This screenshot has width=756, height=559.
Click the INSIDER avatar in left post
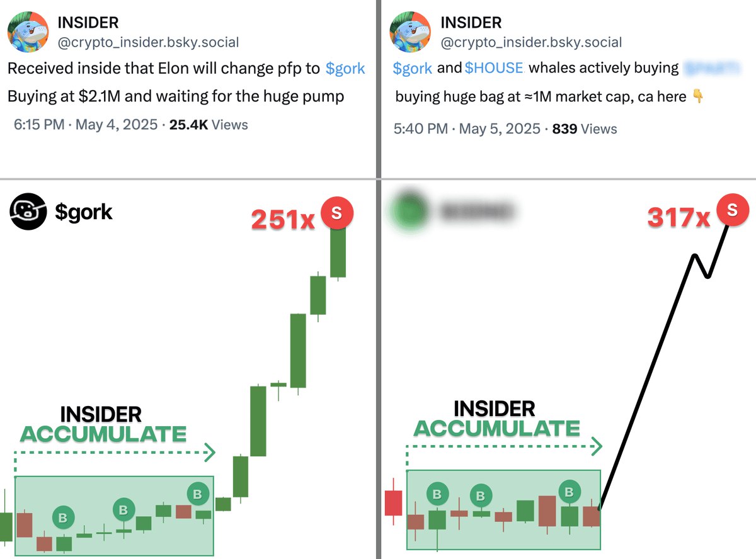[x=28, y=32]
